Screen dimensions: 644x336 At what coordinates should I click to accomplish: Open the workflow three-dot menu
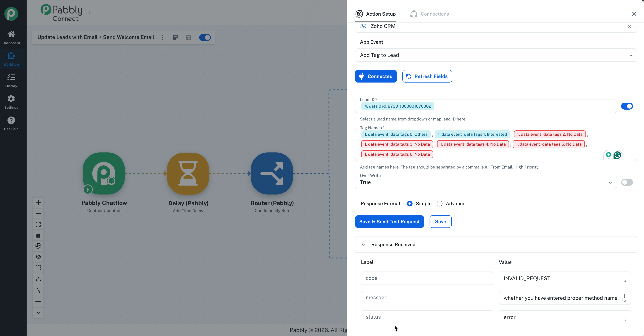pos(162,37)
